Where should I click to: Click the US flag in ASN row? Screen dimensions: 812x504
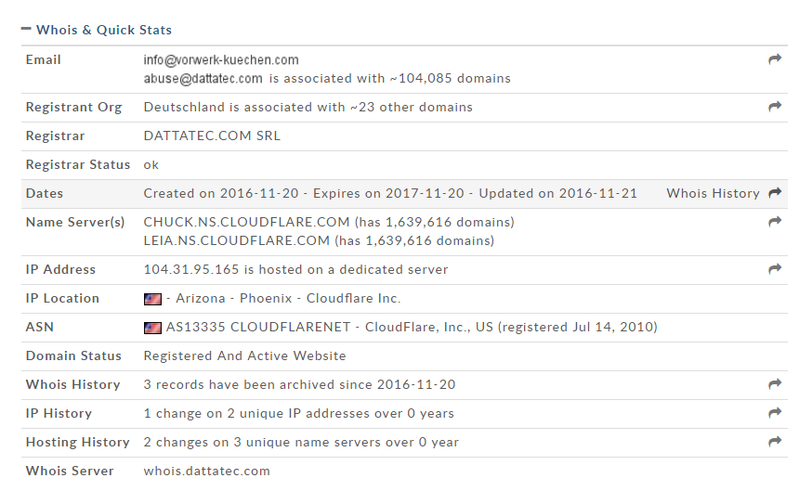tap(152, 328)
